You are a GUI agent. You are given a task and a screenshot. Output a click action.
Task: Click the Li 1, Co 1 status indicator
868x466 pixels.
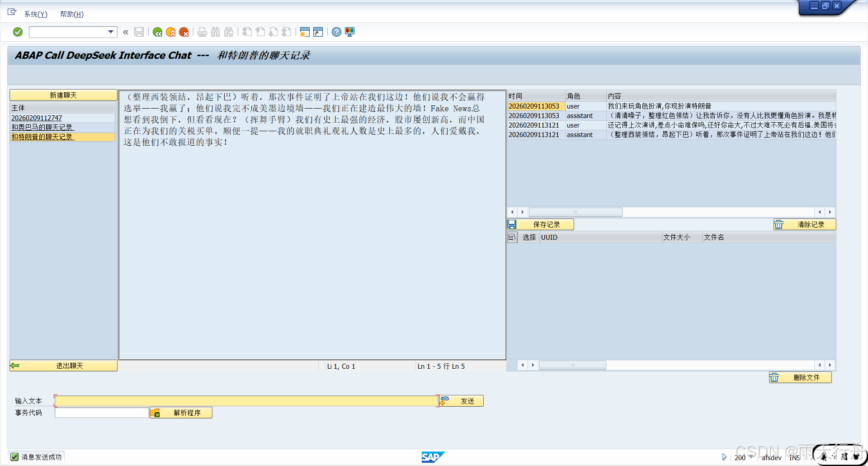click(x=341, y=366)
